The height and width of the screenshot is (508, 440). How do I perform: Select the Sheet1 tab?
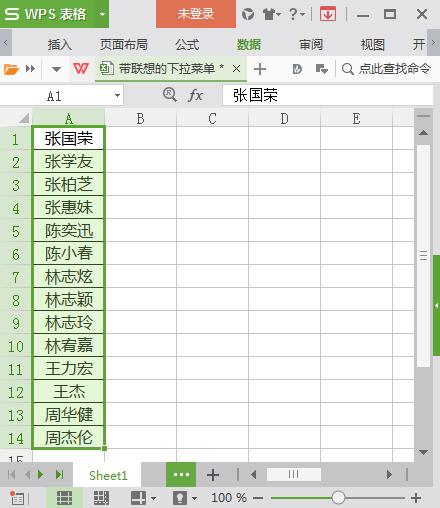(x=108, y=475)
